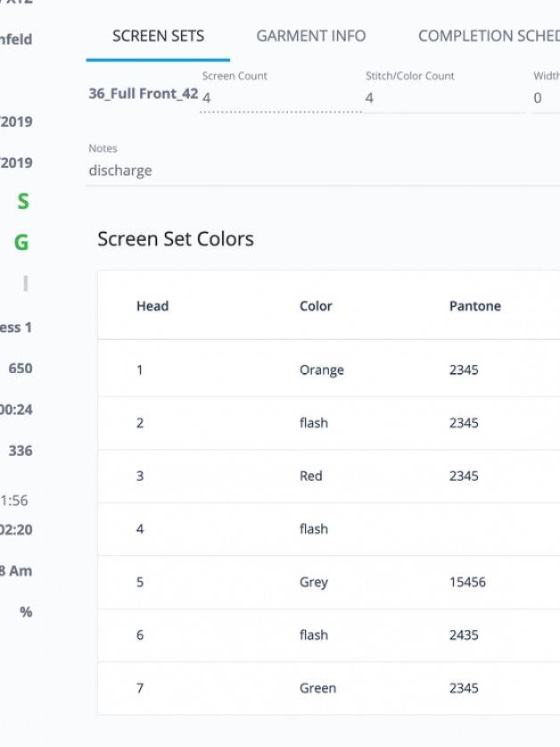Select Pantone 15456 in Grey row
The width and height of the screenshot is (560, 747).
coord(467,582)
